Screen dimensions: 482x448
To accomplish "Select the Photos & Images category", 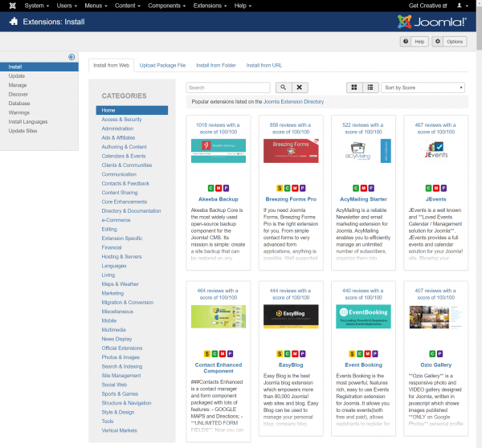I will click(x=120, y=357).
